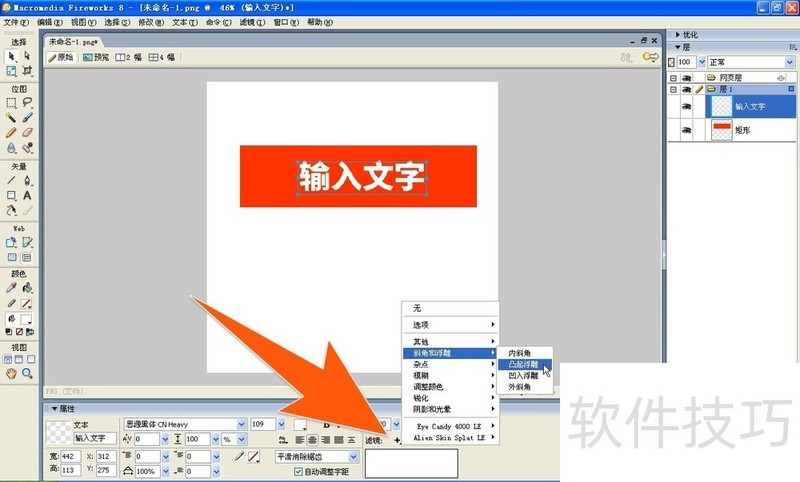This screenshot has height=482, width=800.
Task: Hide the 输入文字 layer eye icon
Action: pyautogui.click(x=686, y=107)
